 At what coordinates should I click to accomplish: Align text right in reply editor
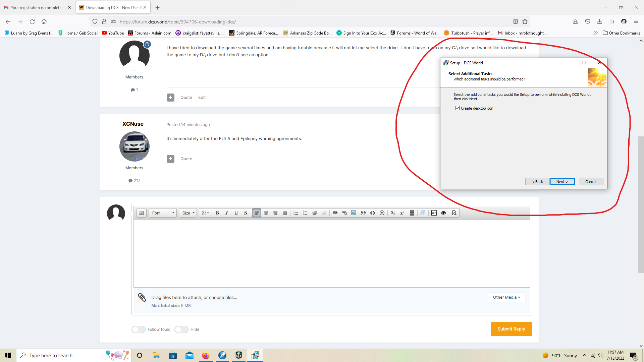(x=275, y=213)
